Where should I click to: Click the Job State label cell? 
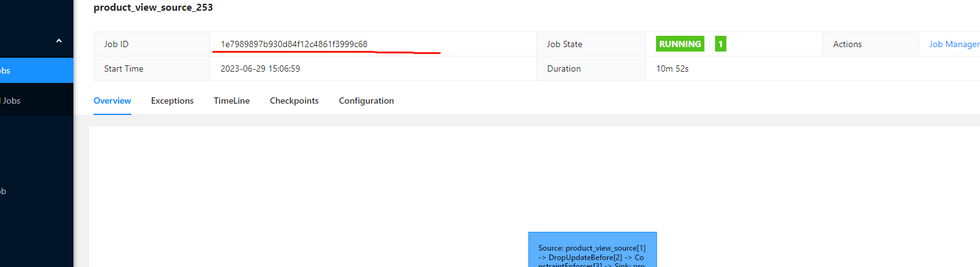[x=591, y=44]
